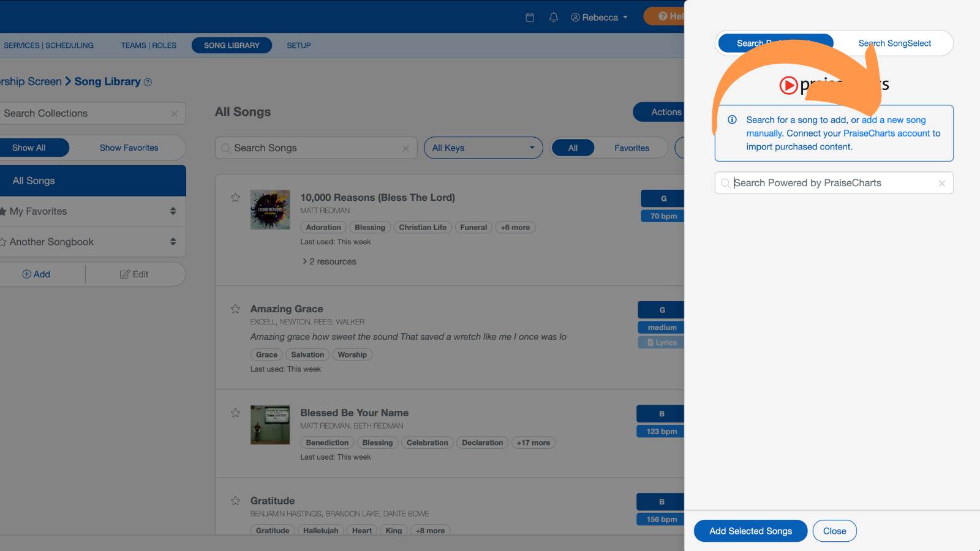
Task: Close the add song panel
Action: click(834, 531)
